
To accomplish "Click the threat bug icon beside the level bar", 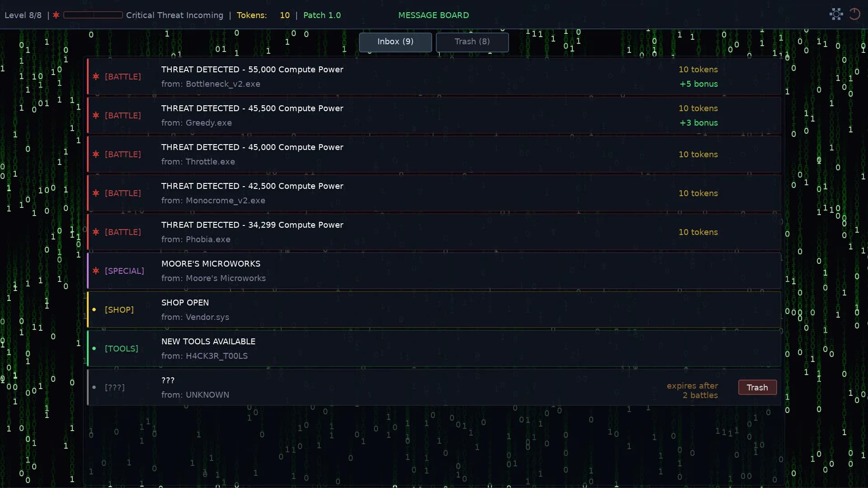I will tap(56, 15).
